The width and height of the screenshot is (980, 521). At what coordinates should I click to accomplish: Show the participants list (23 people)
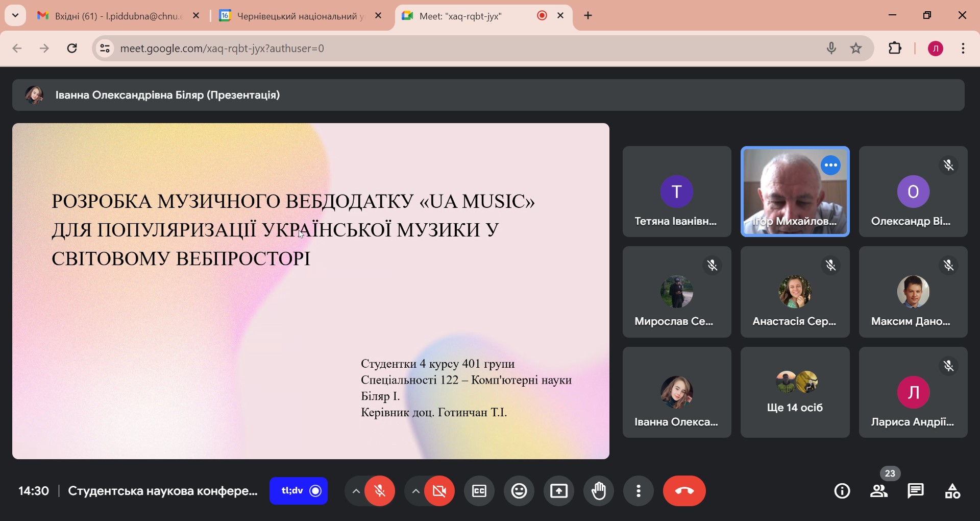point(879,491)
